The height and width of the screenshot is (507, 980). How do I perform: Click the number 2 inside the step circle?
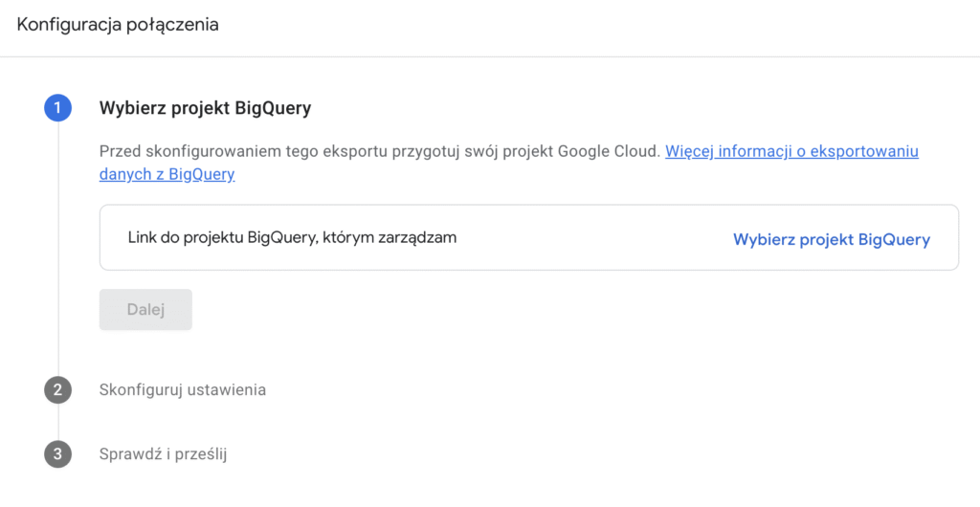click(57, 389)
